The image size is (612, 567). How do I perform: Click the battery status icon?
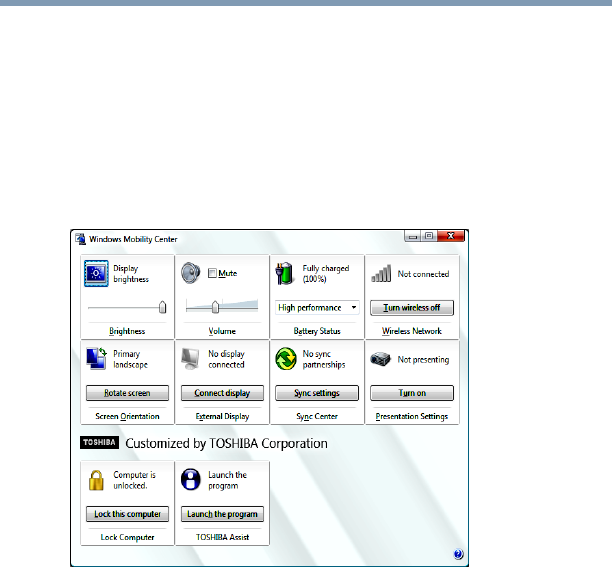coord(285,273)
